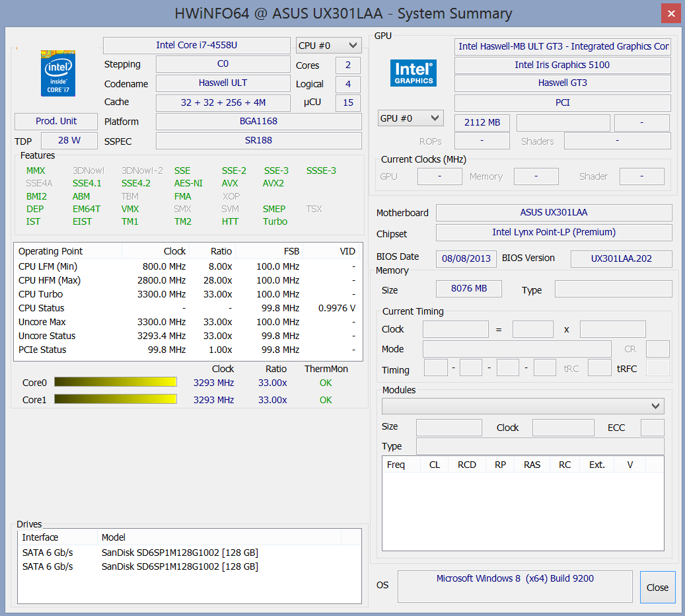
Task: Click the grayed-out TSX feature label
Action: coord(314,209)
